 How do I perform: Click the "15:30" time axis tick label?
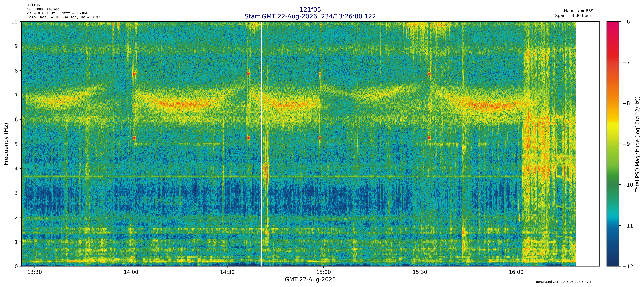click(x=420, y=272)
